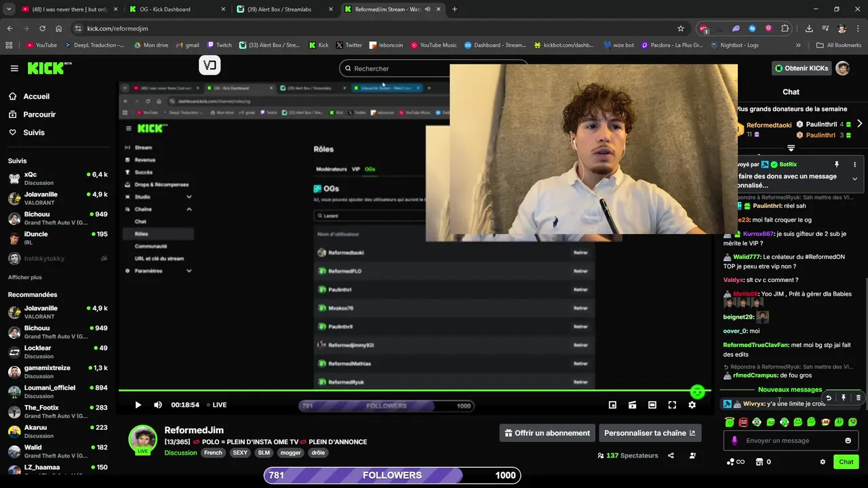Open xQc channel in followed list
Screen dimensions: 868x488
click(x=58, y=178)
